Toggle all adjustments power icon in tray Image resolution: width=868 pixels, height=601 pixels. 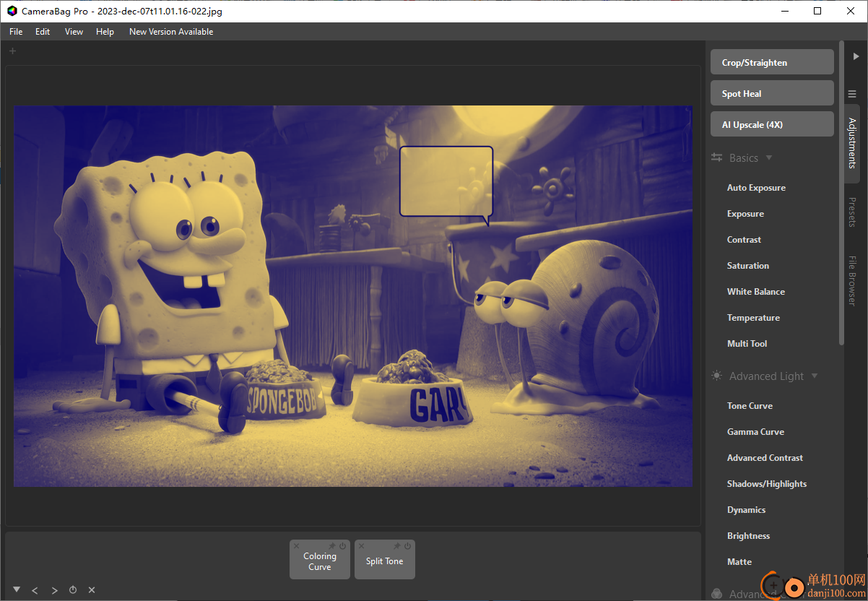tap(73, 590)
